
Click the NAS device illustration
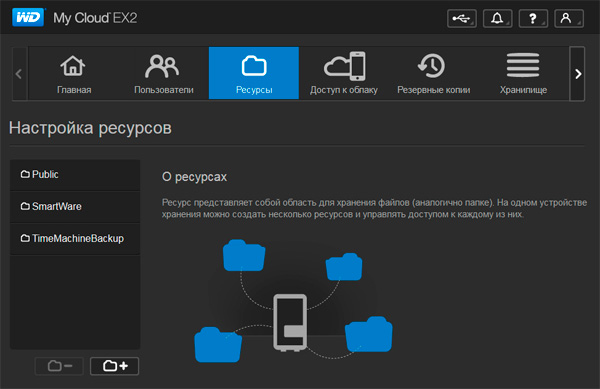click(x=290, y=322)
